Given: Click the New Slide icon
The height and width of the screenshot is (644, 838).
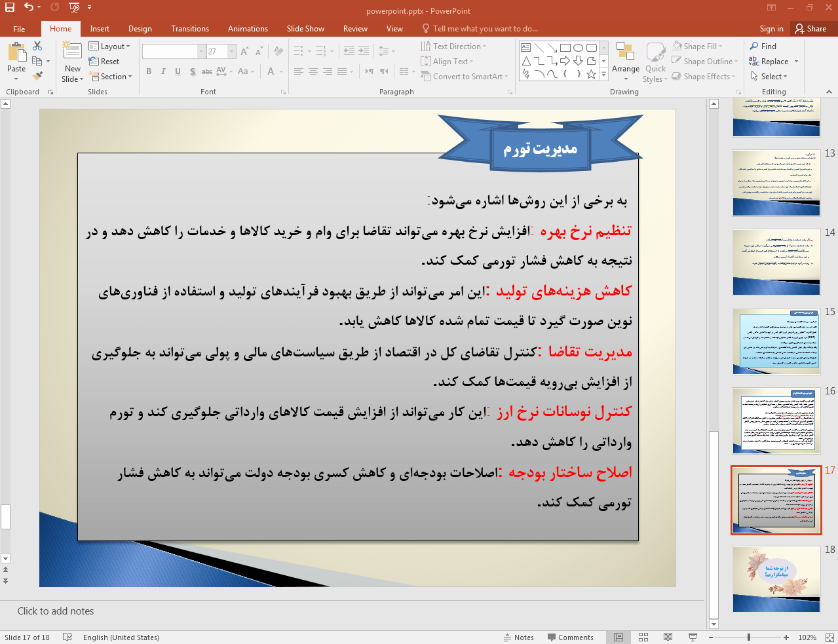Looking at the screenshot, I should (72, 51).
